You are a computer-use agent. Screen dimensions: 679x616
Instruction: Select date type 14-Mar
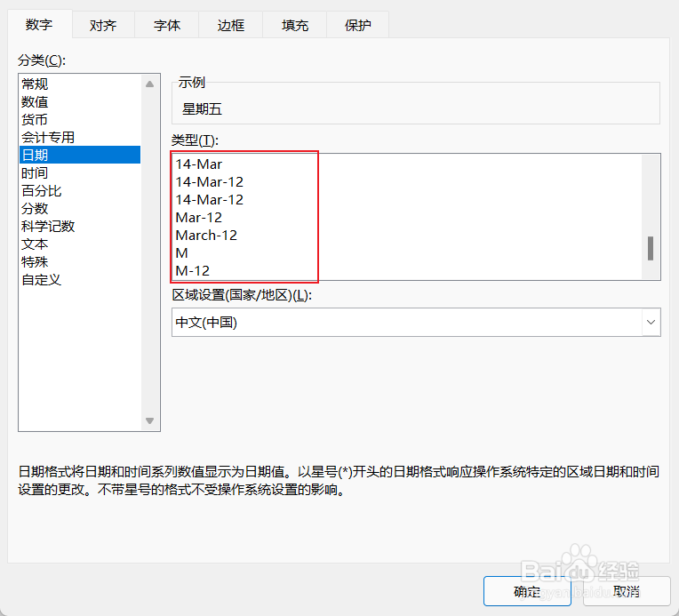point(407,164)
